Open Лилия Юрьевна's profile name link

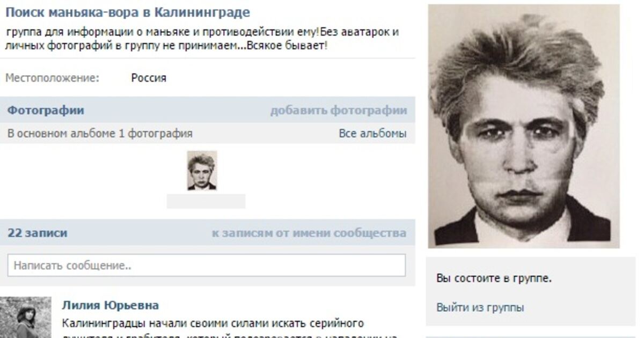click(111, 305)
